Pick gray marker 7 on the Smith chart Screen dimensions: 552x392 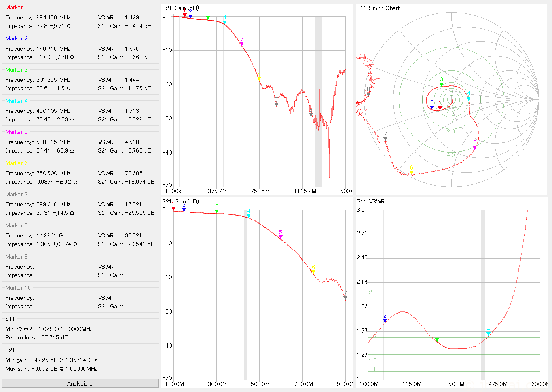385,139
